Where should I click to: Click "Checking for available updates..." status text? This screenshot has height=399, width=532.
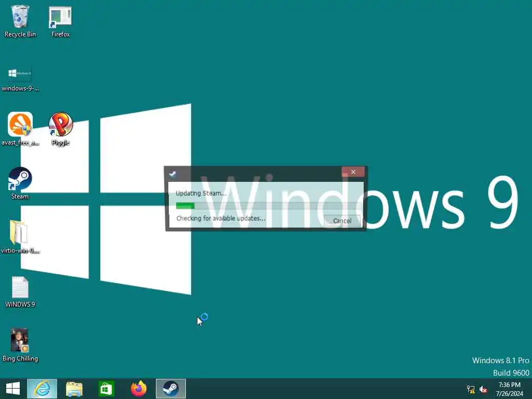[x=221, y=219]
